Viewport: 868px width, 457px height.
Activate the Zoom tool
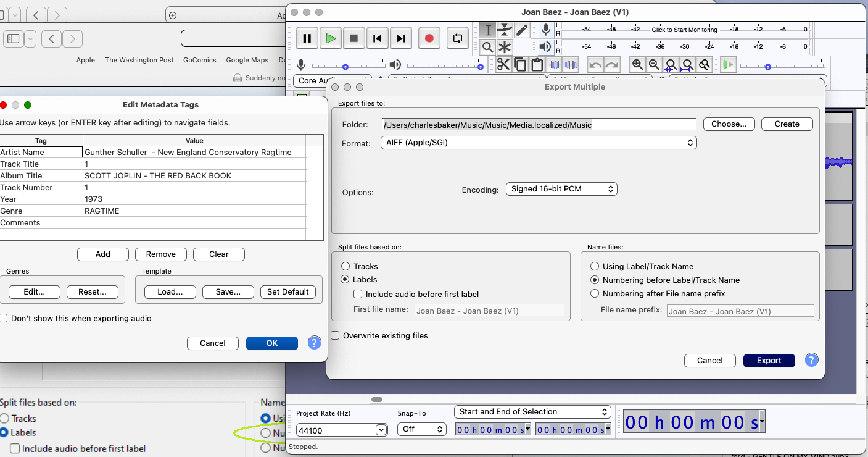[487, 47]
